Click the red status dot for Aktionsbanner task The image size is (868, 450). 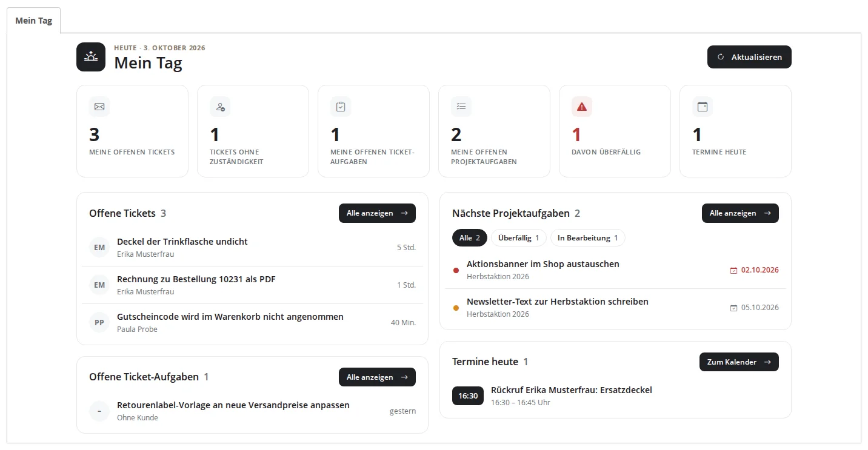coord(456,270)
